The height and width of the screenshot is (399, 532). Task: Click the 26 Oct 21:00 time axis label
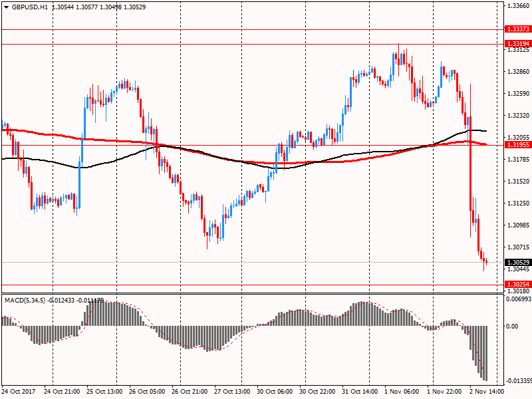tap(190, 392)
